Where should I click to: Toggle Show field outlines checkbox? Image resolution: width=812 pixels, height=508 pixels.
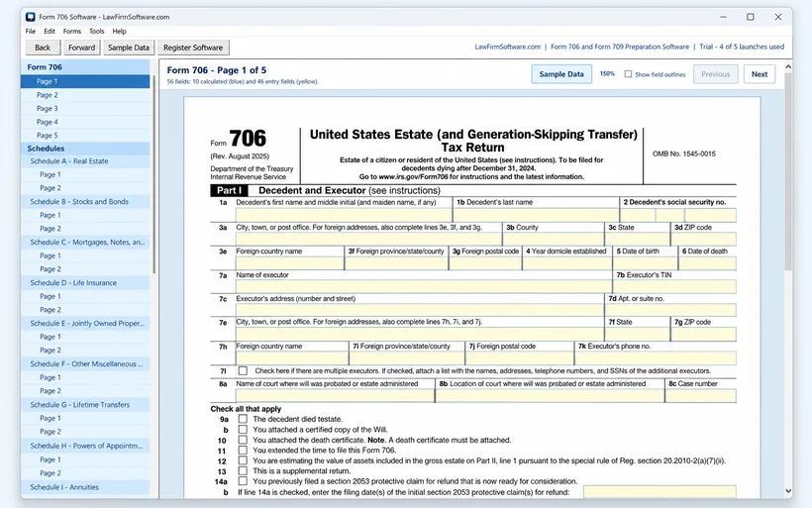point(628,74)
